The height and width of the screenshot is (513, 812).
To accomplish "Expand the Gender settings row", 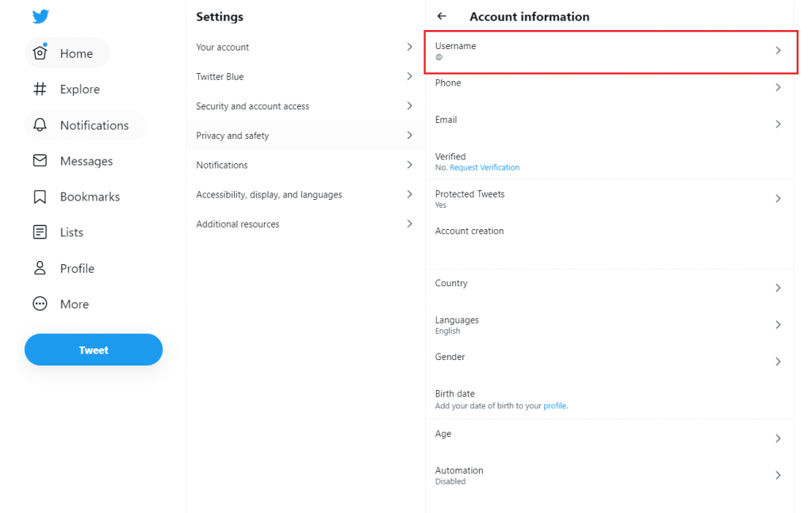I will (611, 361).
